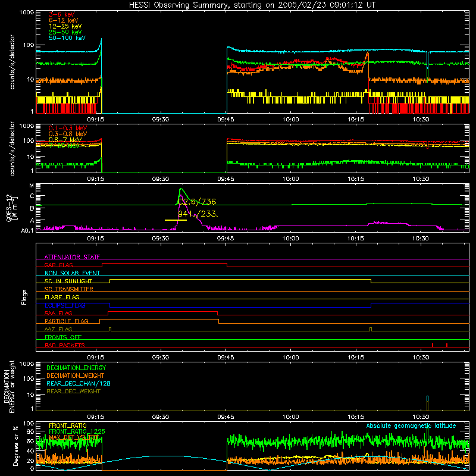This screenshot has width=476, height=476.
Task: Click the M class tick label on the GOES axis
Action: click(32, 186)
